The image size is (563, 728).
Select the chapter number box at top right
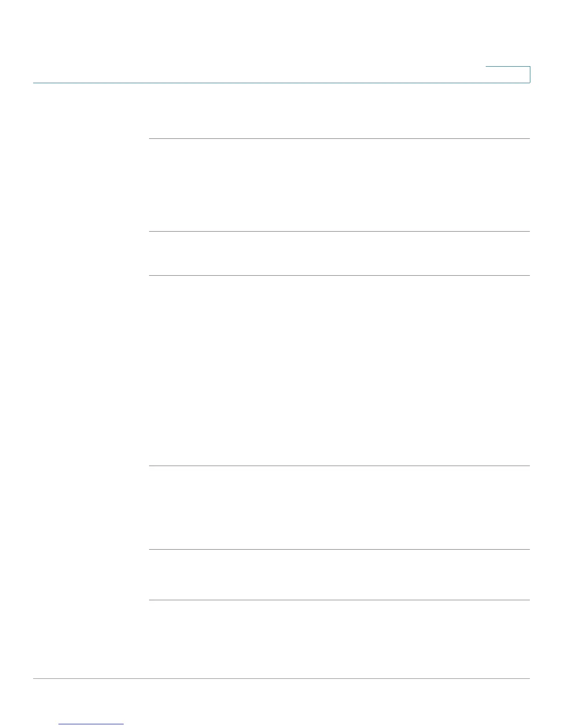[508, 74]
